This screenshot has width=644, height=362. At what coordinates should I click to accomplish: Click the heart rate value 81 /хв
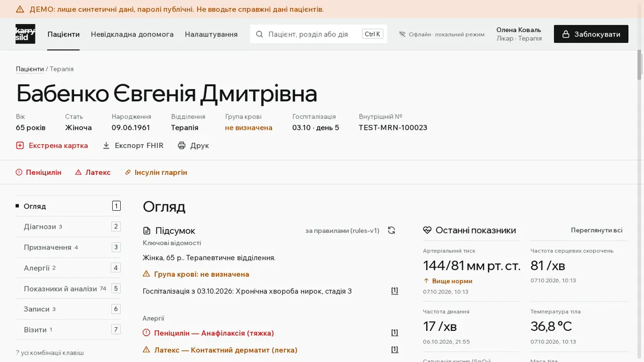point(548,265)
